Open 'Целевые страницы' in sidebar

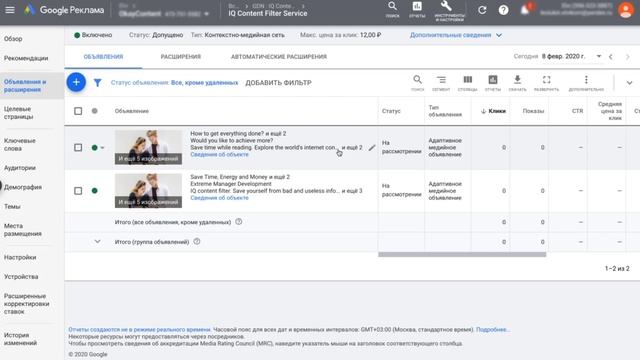tap(18, 113)
